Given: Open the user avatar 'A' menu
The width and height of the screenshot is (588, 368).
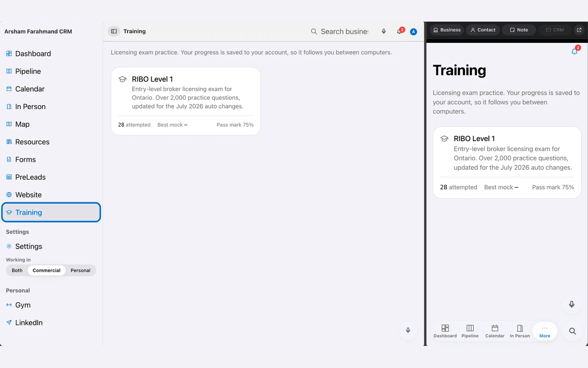Looking at the screenshot, I should 413,32.
